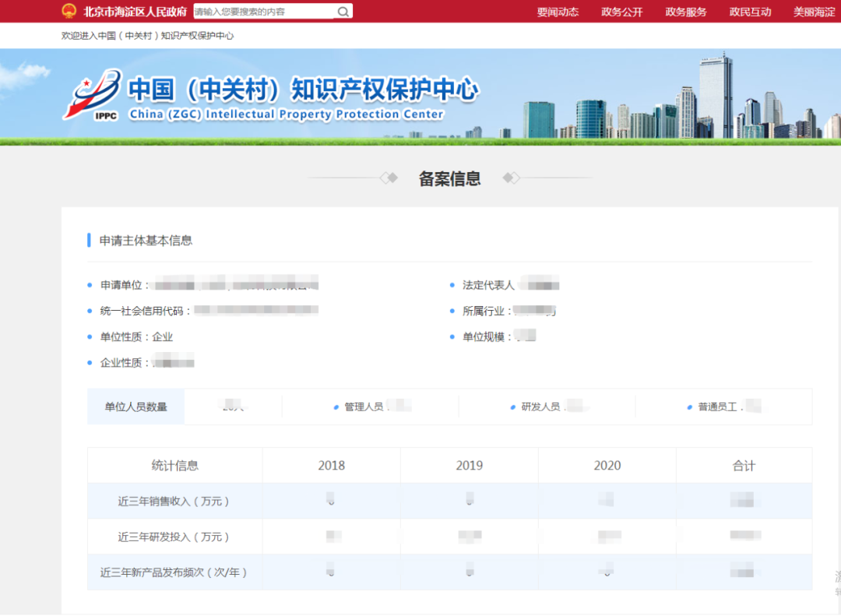This screenshot has height=616, width=841.
Task: Click the 近三年销售收入（万元）row label
Action: point(174,502)
